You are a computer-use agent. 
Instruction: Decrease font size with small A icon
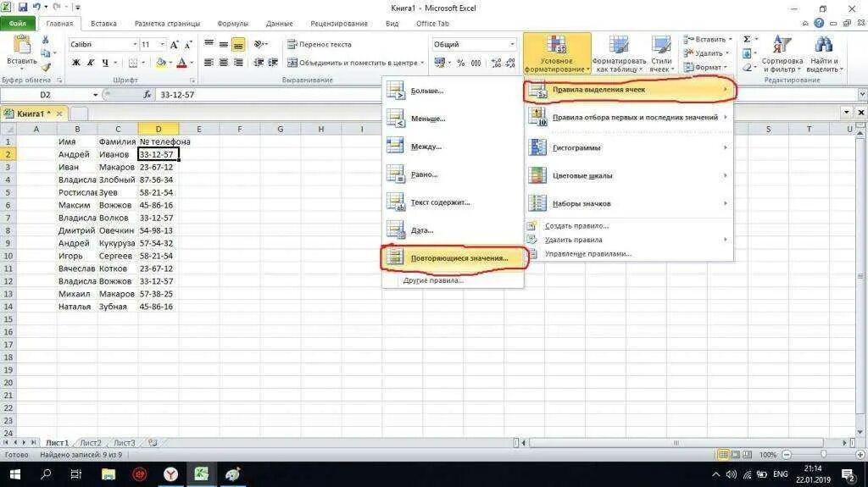tap(188, 44)
